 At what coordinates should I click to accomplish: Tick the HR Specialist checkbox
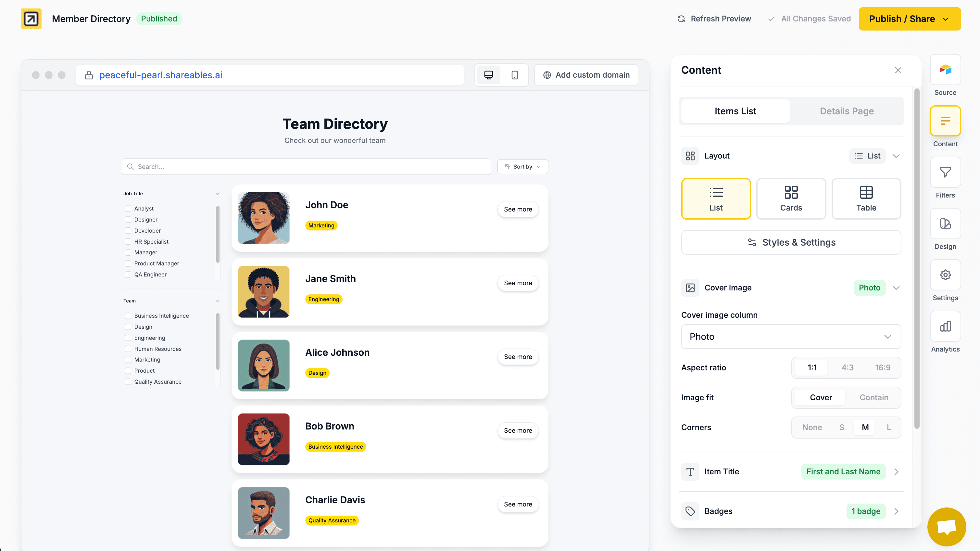click(128, 242)
